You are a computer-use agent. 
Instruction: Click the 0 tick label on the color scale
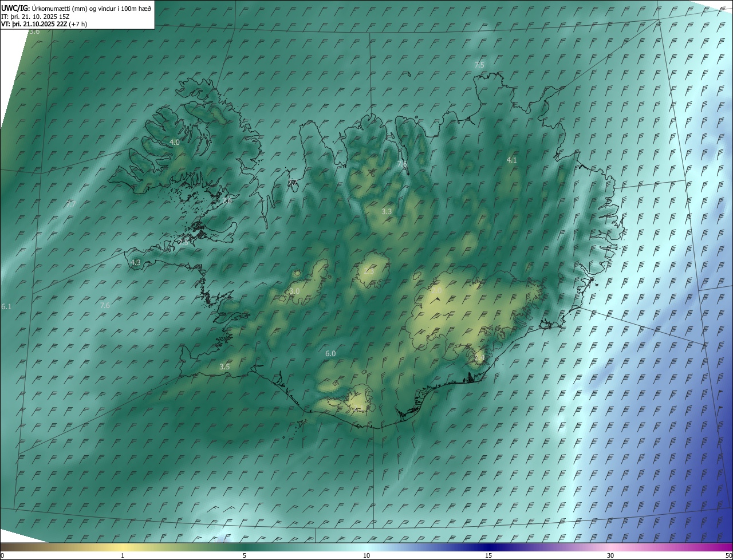(x=2, y=555)
